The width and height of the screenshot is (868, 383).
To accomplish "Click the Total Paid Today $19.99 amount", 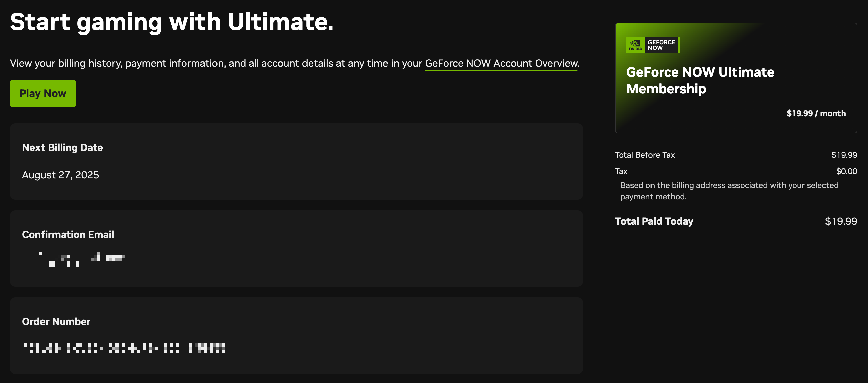I will pos(840,221).
